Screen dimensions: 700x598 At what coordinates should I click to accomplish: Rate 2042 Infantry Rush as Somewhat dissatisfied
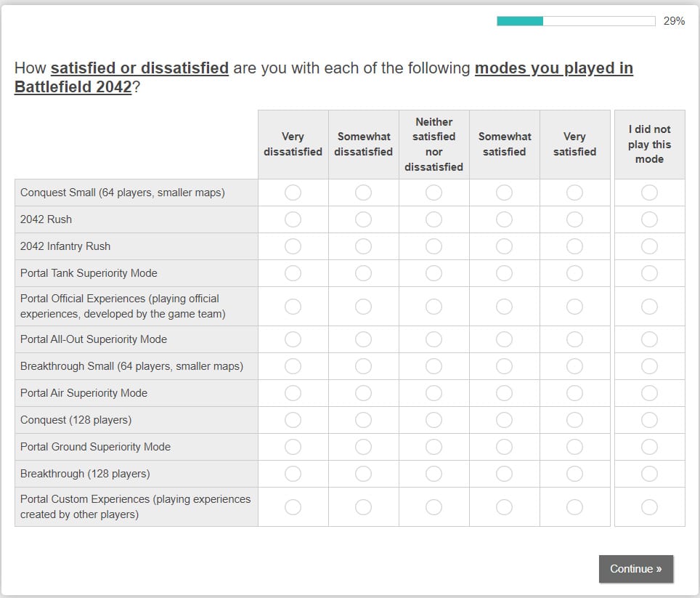(x=363, y=246)
